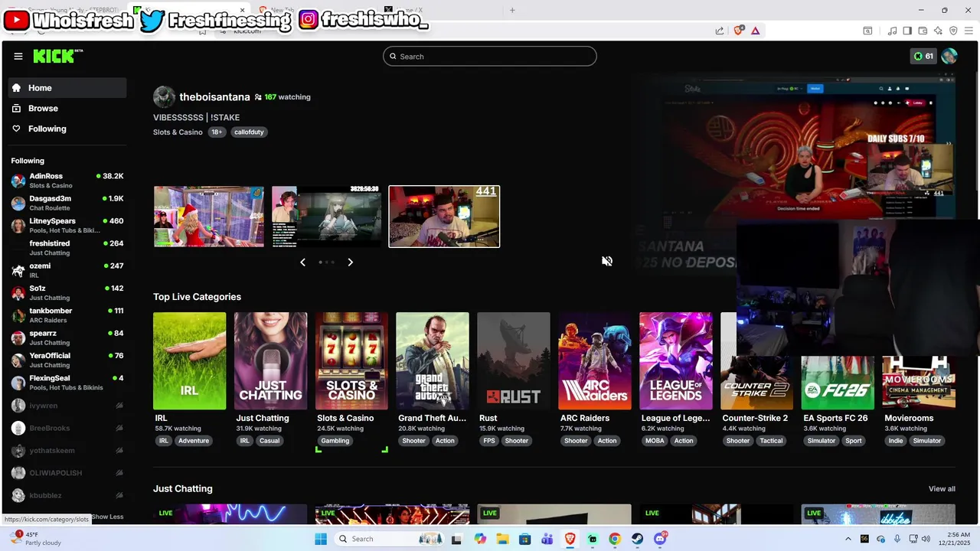The width and height of the screenshot is (980, 551).
Task: Open Discord from the taskbar
Action: tap(660, 539)
